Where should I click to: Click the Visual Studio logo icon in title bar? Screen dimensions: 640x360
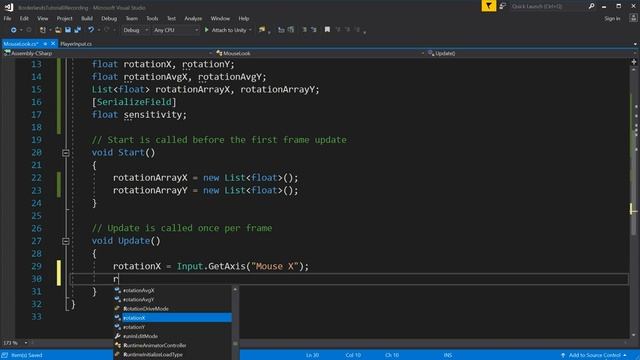9,7
